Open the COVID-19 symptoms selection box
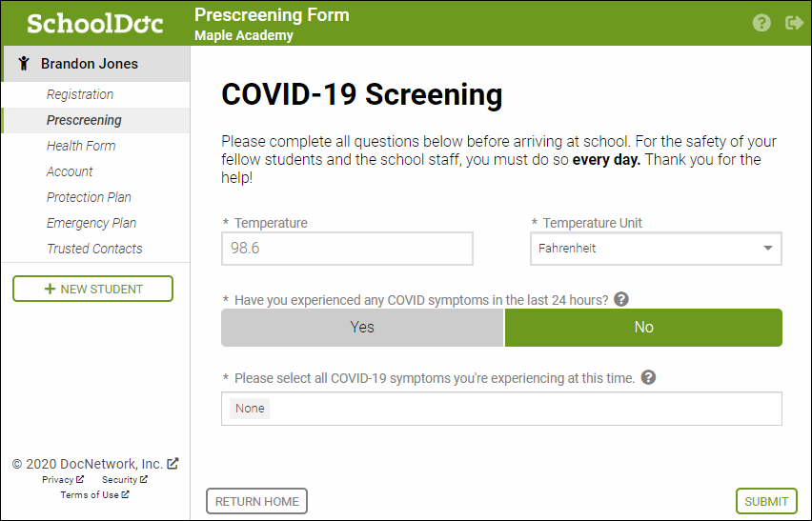812x521 pixels. 501,409
